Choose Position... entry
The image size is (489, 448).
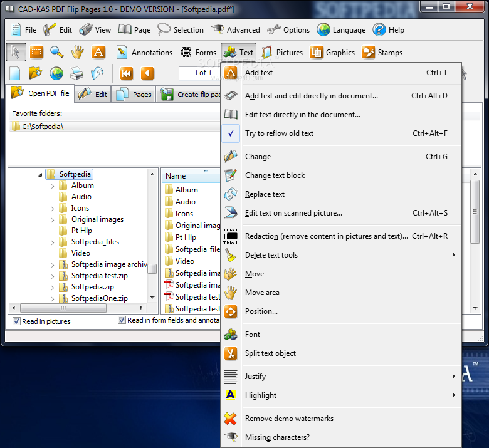(341, 311)
